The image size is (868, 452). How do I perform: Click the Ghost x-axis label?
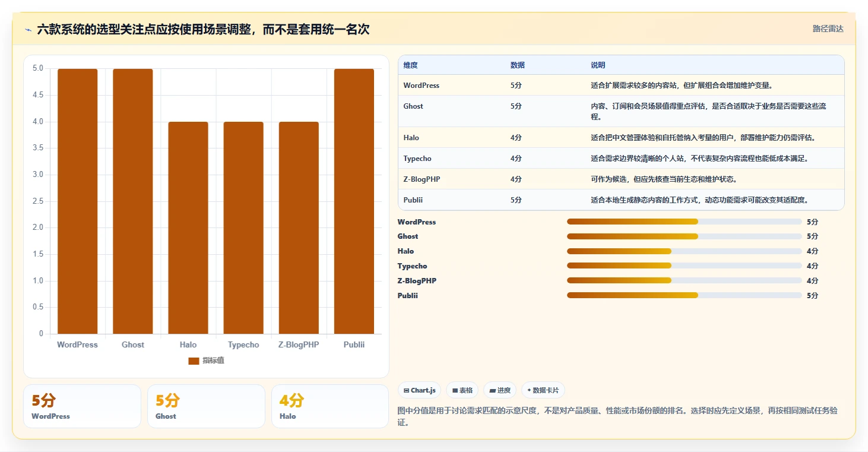point(133,344)
